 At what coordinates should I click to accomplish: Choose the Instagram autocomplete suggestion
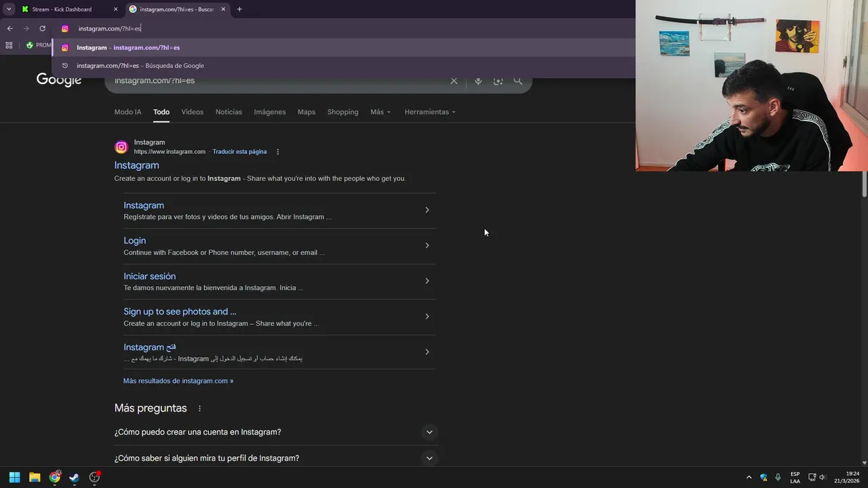point(344,47)
